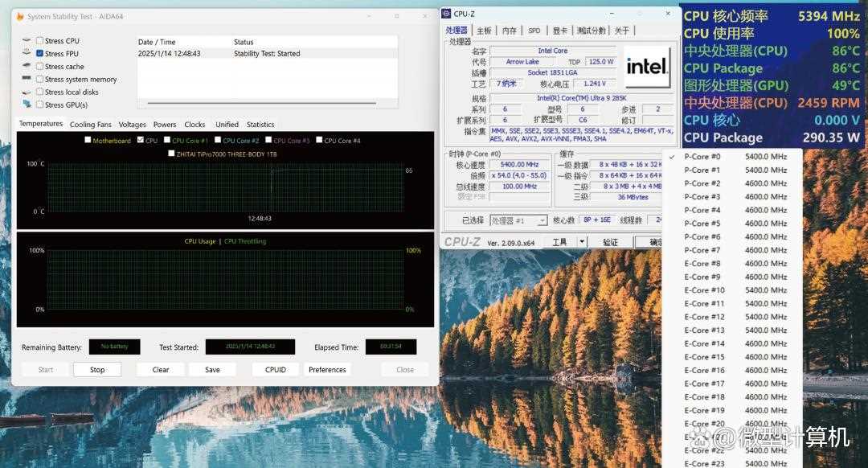868x468 pixels.
Task: Enable the Stress CPU checkbox
Action: pos(40,41)
